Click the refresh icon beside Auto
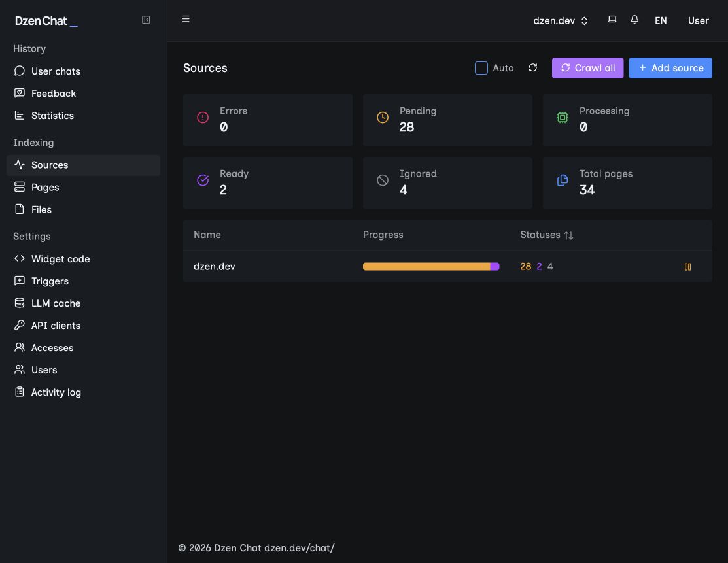 (x=533, y=68)
